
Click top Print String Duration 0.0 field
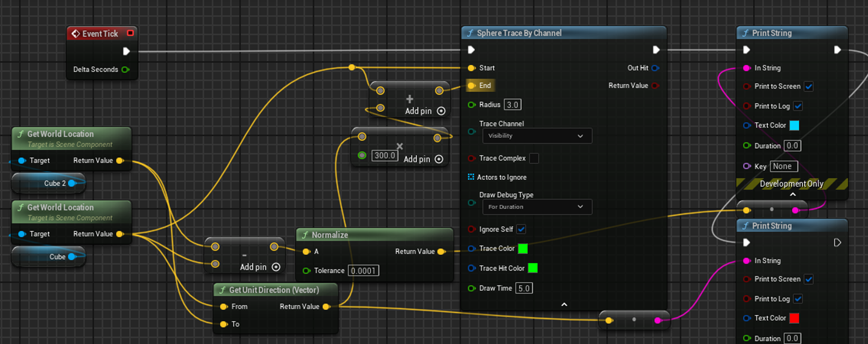tap(792, 146)
